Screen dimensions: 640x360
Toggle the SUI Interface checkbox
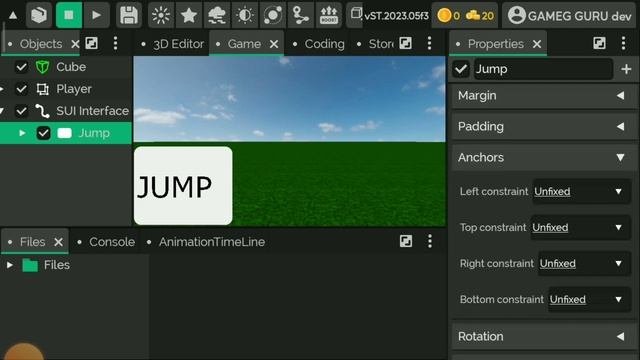[21, 111]
